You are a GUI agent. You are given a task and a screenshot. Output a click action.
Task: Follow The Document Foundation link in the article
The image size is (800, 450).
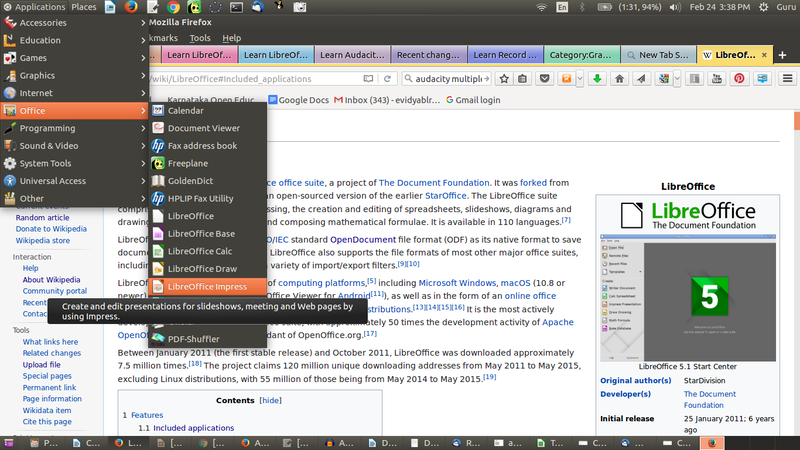tap(434, 183)
